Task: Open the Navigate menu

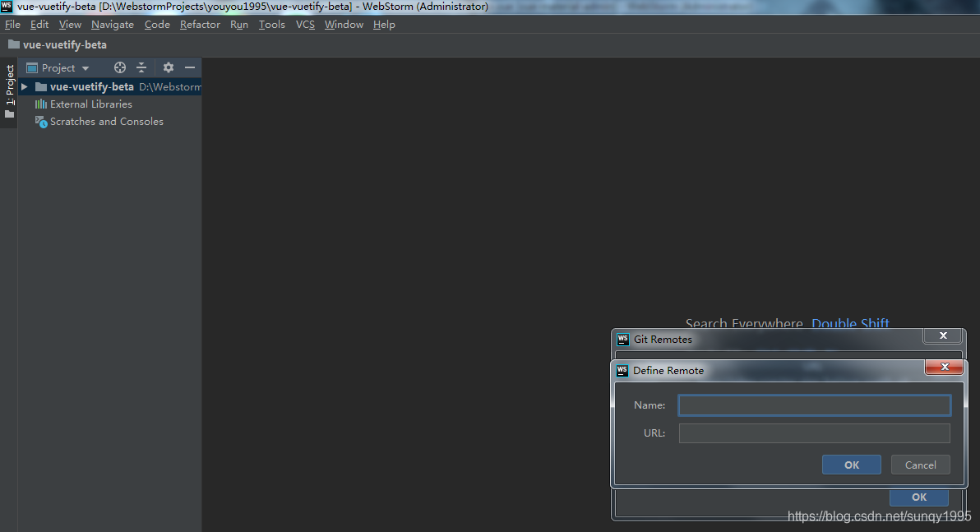Action: click(x=113, y=25)
